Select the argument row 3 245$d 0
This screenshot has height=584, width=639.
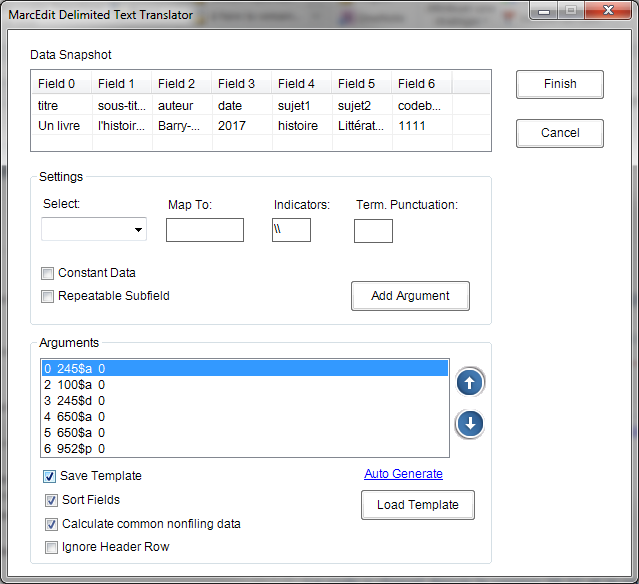pyautogui.click(x=245, y=401)
